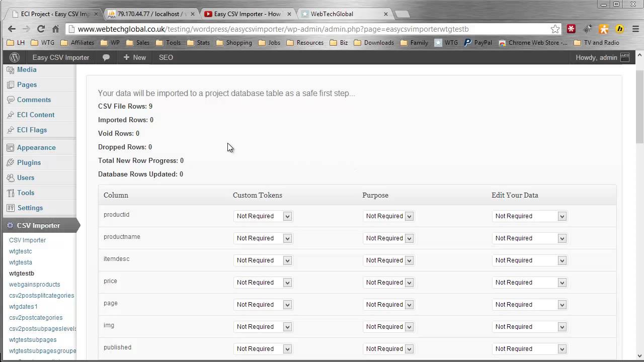The image size is (644, 362).
Task: Open wtgtestc project link
Action: [21, 251]
